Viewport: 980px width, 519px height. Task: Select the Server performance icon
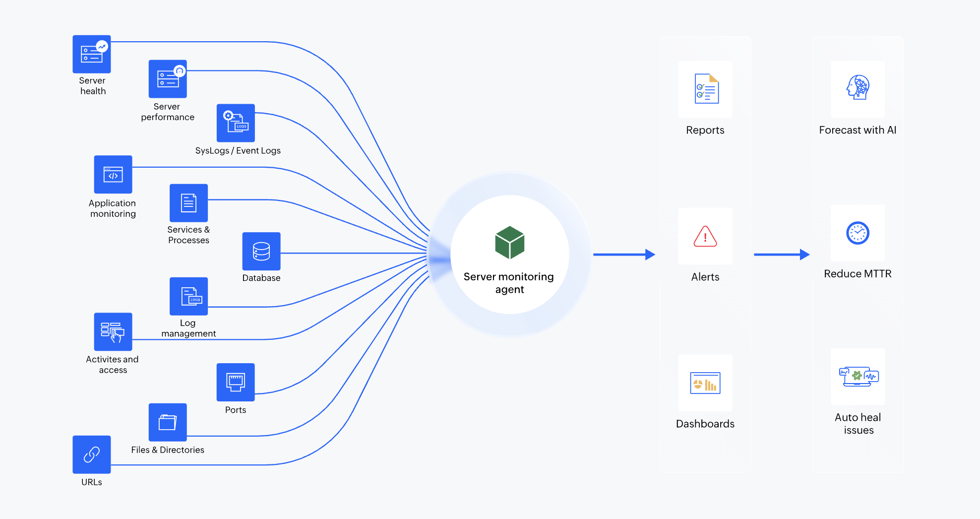[168, 79]
